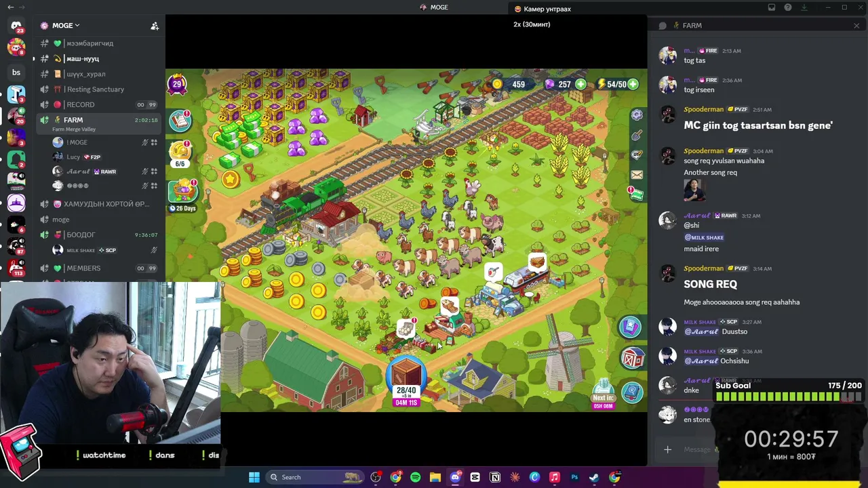868x488 pixels.
Task: Click the message attach plus button
Action: pyautogui.click(x=667, y=449)
